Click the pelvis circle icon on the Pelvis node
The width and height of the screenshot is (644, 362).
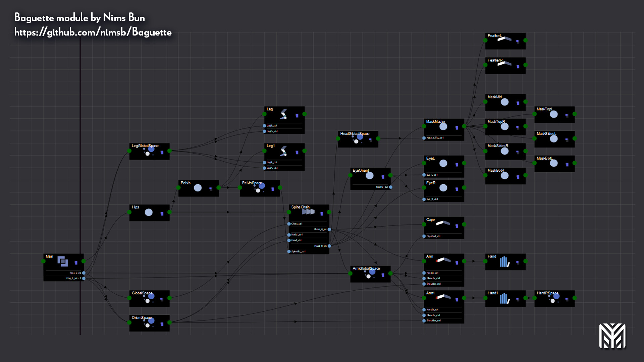(198, 188)
